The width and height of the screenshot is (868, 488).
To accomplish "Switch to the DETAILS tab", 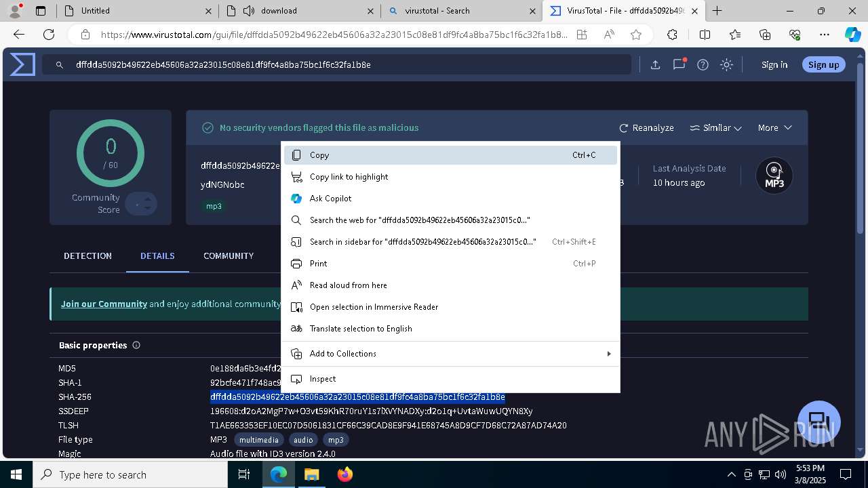I will 157,256.
